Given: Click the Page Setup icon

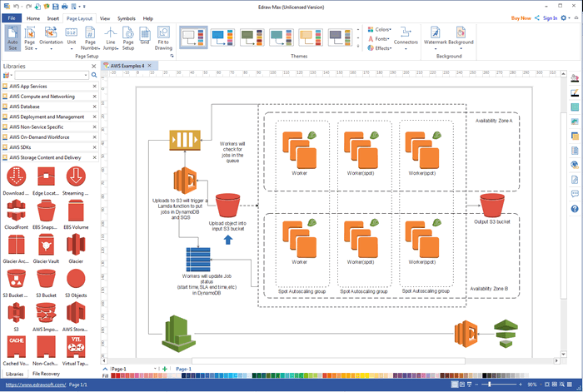Looking at the screenshot, I should point(128,38).
